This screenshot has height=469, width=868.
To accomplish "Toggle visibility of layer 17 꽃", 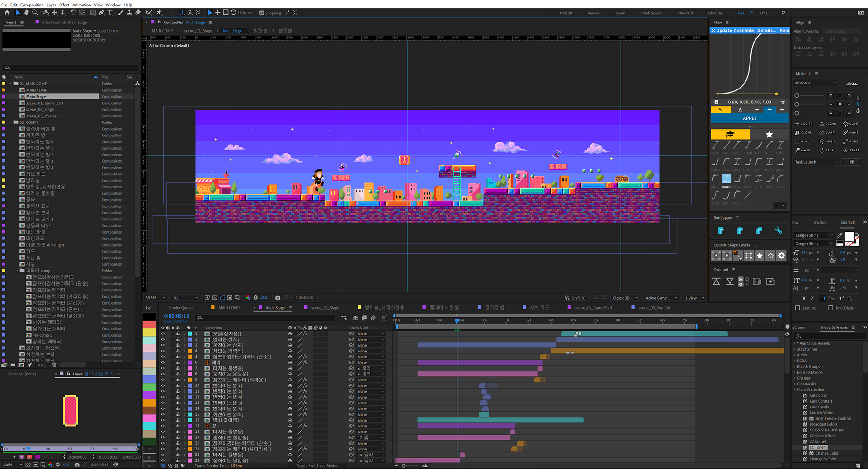I will [x=163, y=426].
